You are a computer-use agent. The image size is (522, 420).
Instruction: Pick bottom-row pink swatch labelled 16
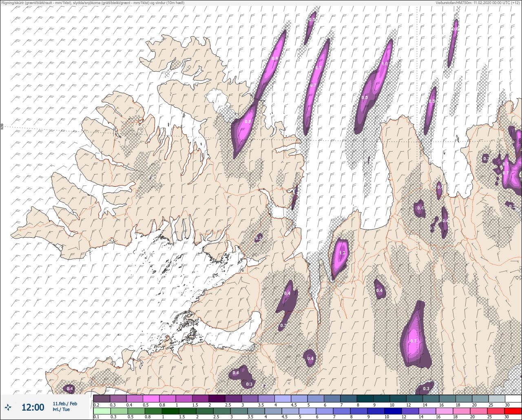coord(444,411)
